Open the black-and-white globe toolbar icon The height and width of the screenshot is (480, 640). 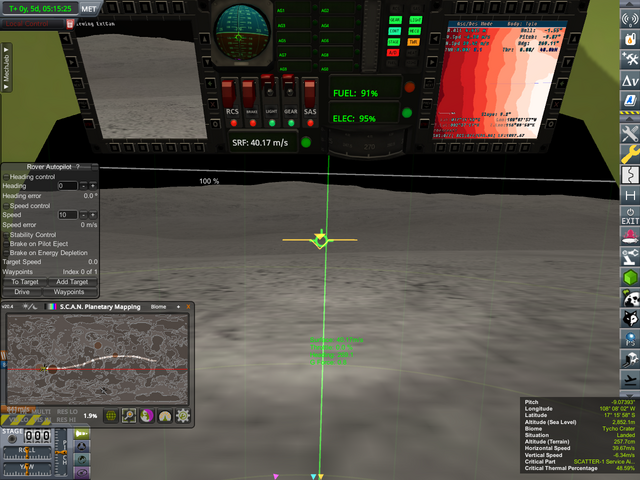[630, 298]
